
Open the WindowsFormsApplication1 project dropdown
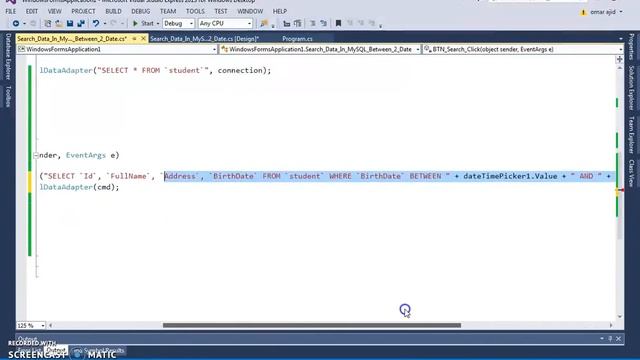click(117, 49)
